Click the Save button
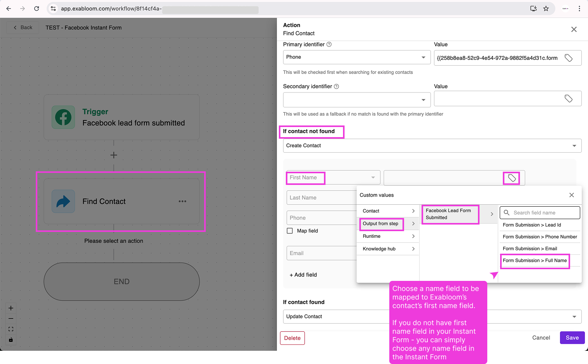 point(572,338)
